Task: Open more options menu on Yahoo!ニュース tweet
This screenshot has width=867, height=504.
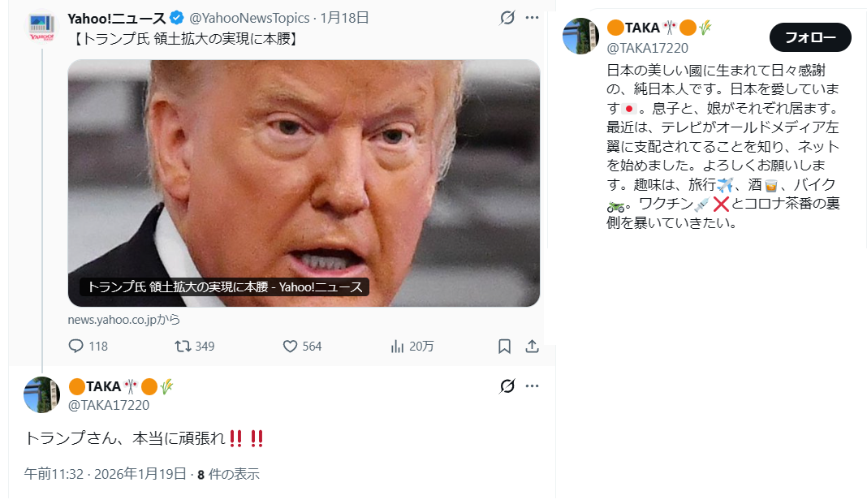Action: point(532,18)
